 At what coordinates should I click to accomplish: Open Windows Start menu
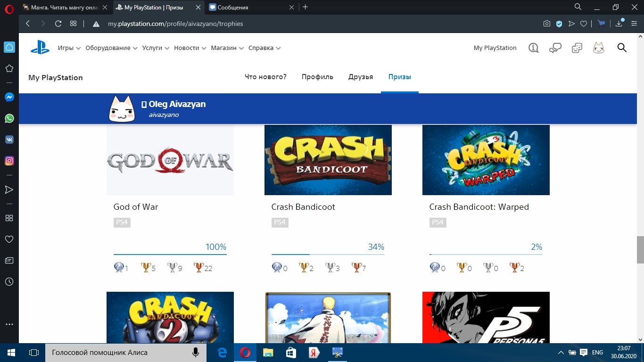11,353
